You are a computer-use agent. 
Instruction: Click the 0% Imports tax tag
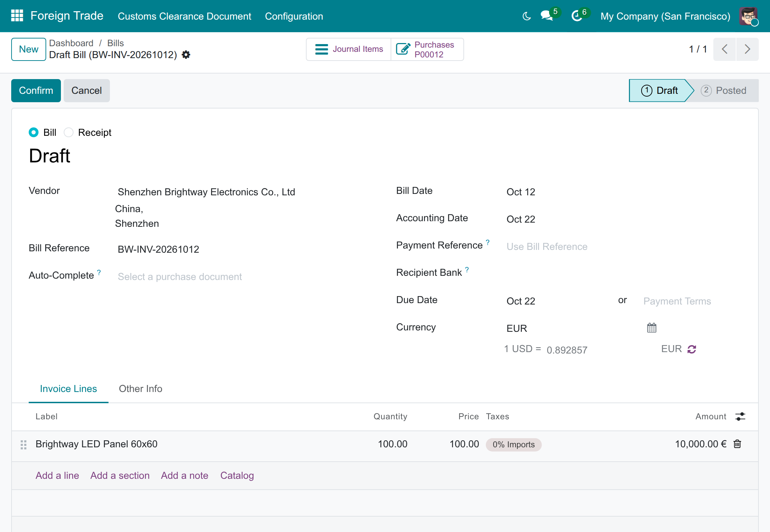click(x=513, y=444)
